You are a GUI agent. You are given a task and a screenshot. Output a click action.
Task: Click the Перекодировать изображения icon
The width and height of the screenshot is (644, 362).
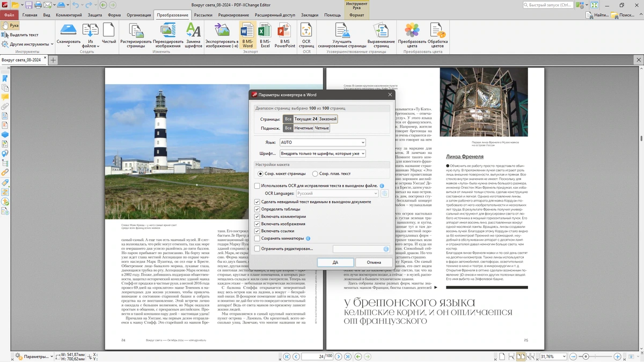point(168,29)
